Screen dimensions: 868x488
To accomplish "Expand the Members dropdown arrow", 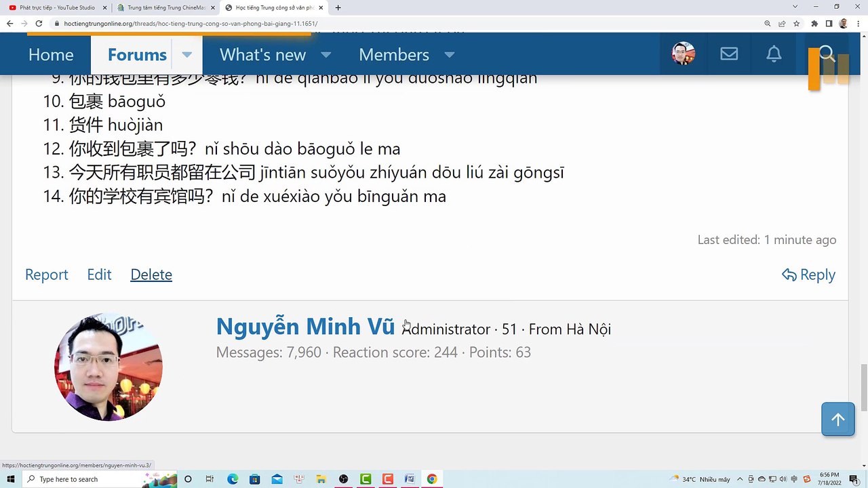I will click(x=449, y=54).
